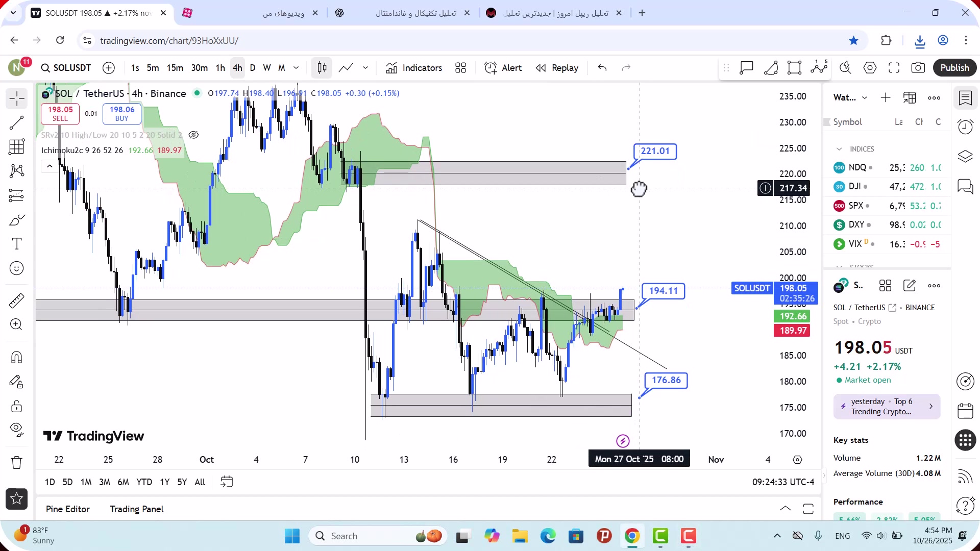Open price scale settings gear

[x=797, y=460]
